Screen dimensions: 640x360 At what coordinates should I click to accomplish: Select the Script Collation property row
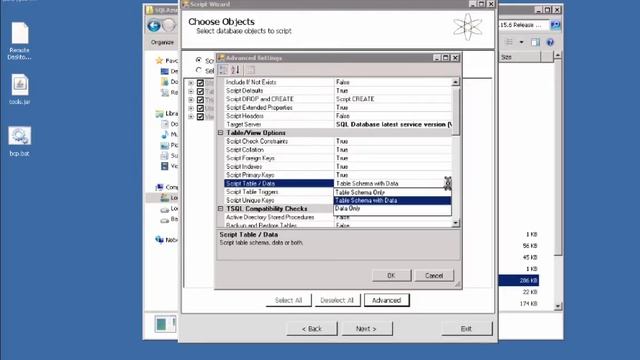tap(338, 150)
